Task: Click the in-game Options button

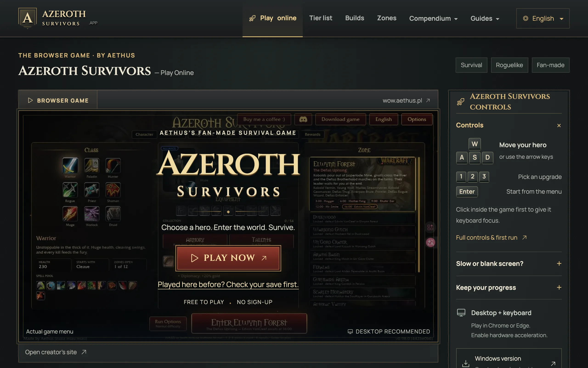Action: [417, 119]
